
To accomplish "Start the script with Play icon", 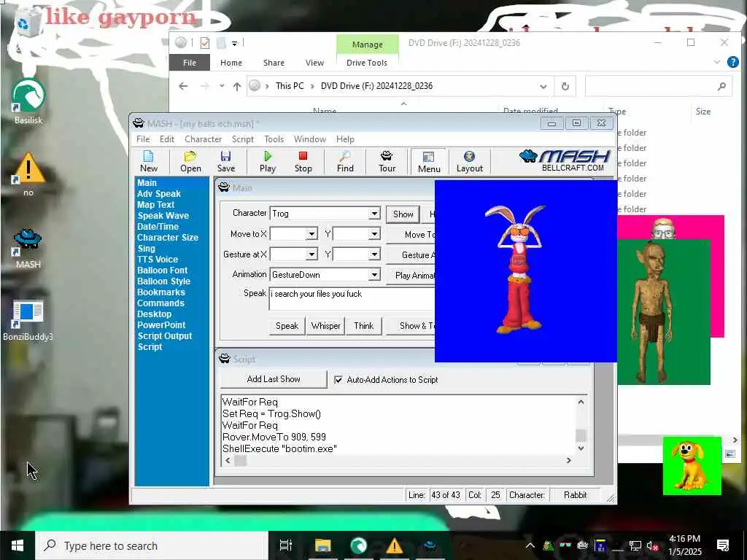I will pyautogui.click(x=268, y=161).
